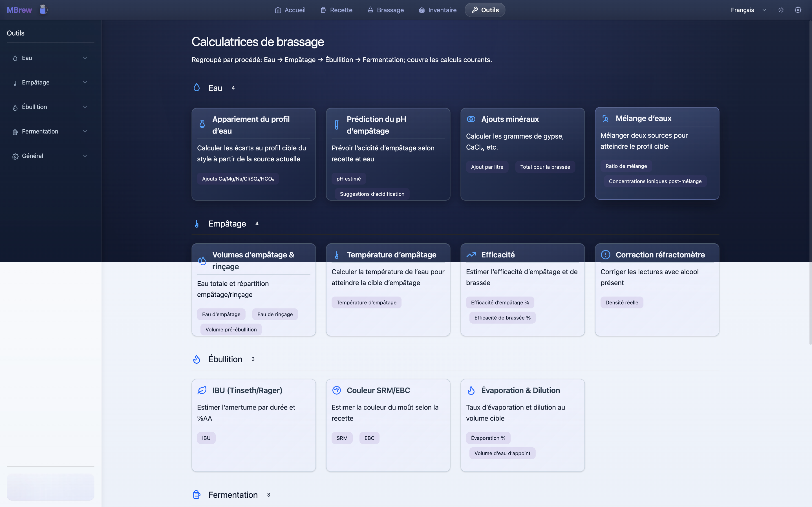Image resolution: width=812 pixels, height=507 pixels.
Task: Click the MBrew bottle logo icon
Action: [x=43, y=10]
